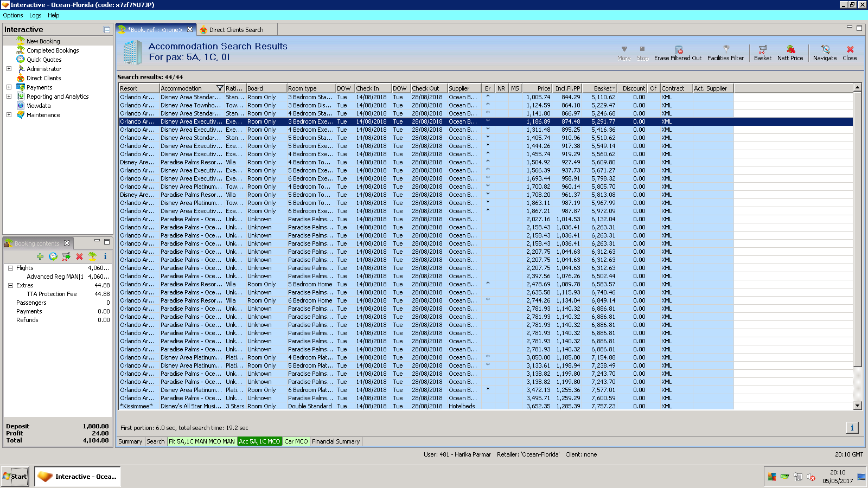868x488 pixels.
Task: Expand the Administrator tree node
Action: [9, 69]
